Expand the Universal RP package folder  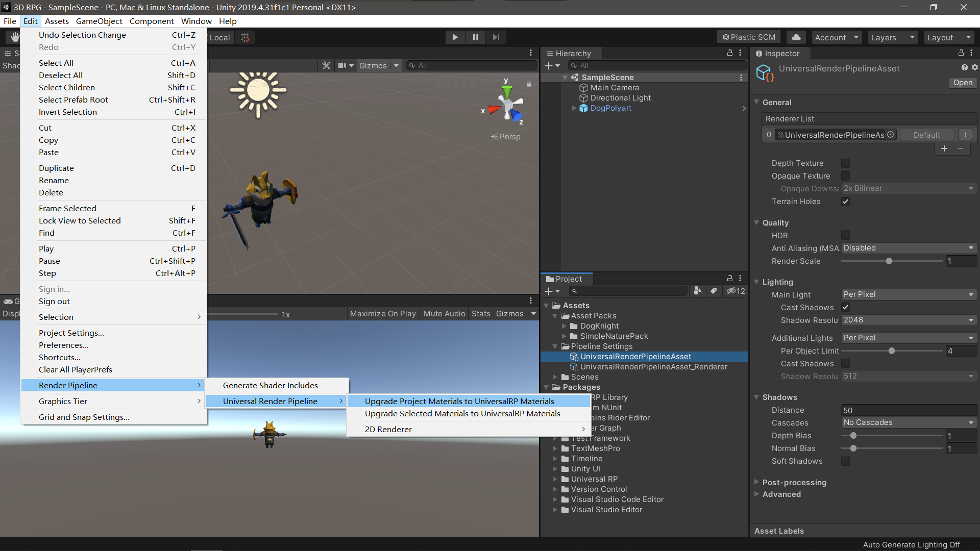(x=556, y=479)
